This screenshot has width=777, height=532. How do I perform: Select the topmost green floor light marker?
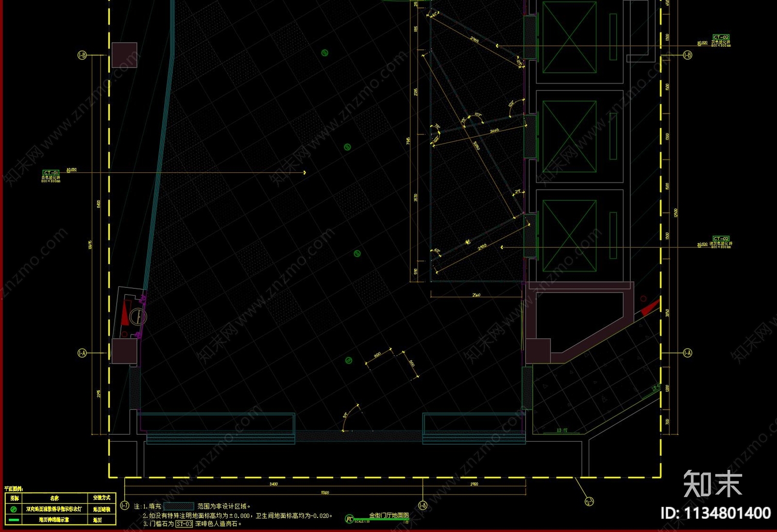click(325, 53)
